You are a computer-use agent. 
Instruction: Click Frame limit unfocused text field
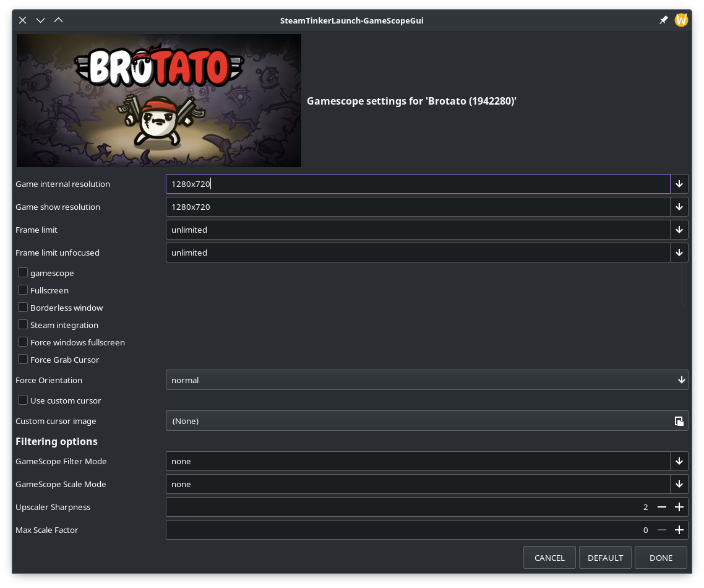coord(418,253)
